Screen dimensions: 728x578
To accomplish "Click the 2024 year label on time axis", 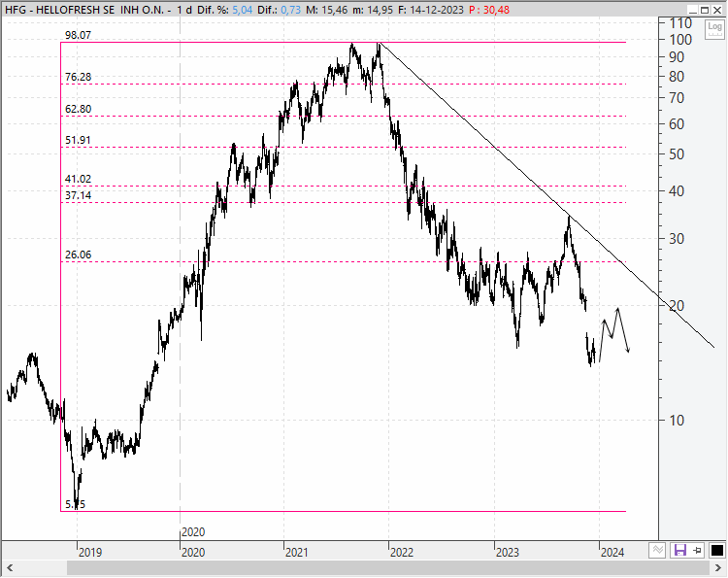I will (x=612, y=553).
